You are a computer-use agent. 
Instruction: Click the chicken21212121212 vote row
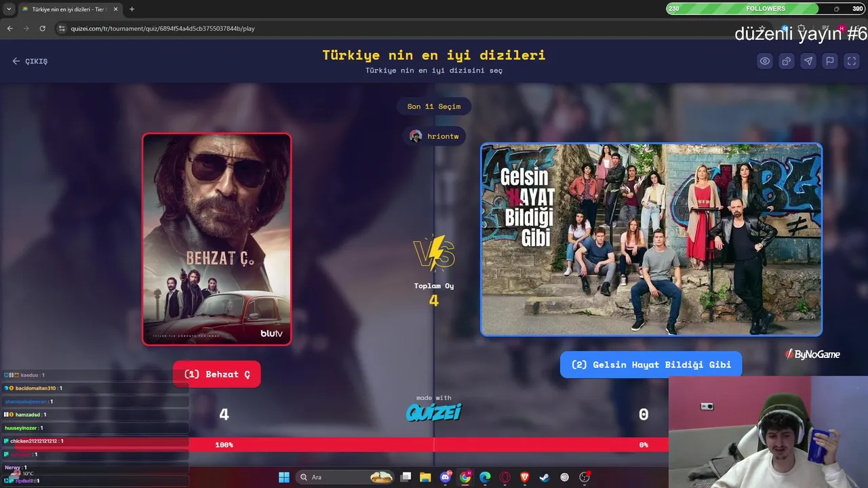[95, 441]
